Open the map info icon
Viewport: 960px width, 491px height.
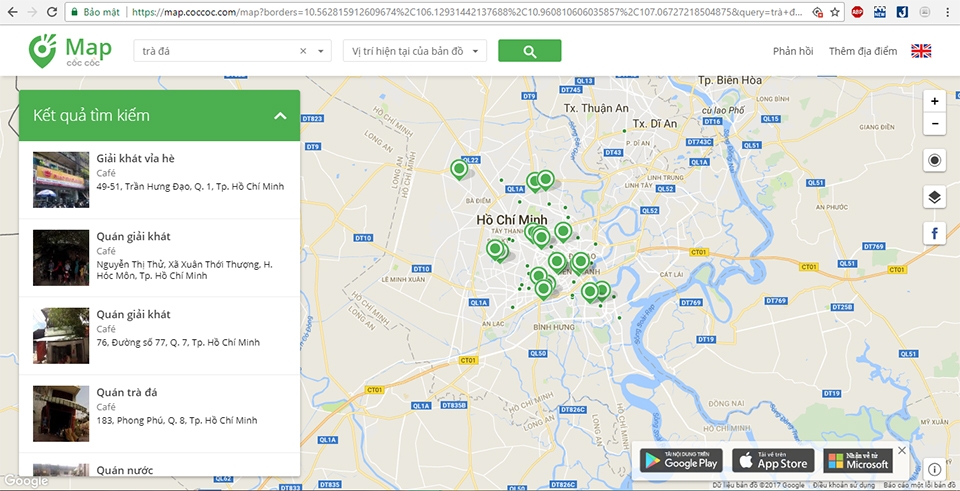coord(934,470)
